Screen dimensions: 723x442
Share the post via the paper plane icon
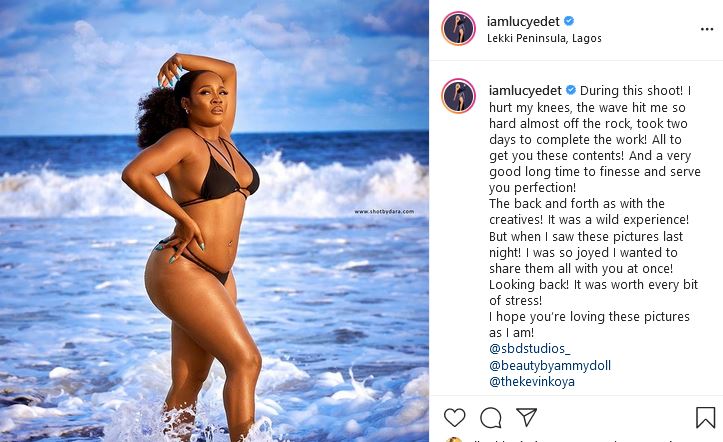click(x=527, y=417)
